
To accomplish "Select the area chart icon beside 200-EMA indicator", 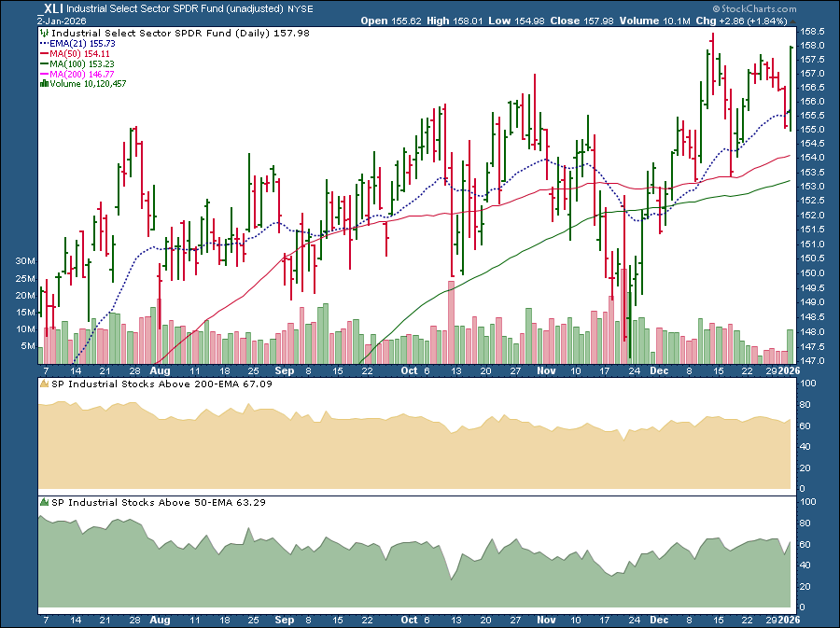I will tap(44, 384).
